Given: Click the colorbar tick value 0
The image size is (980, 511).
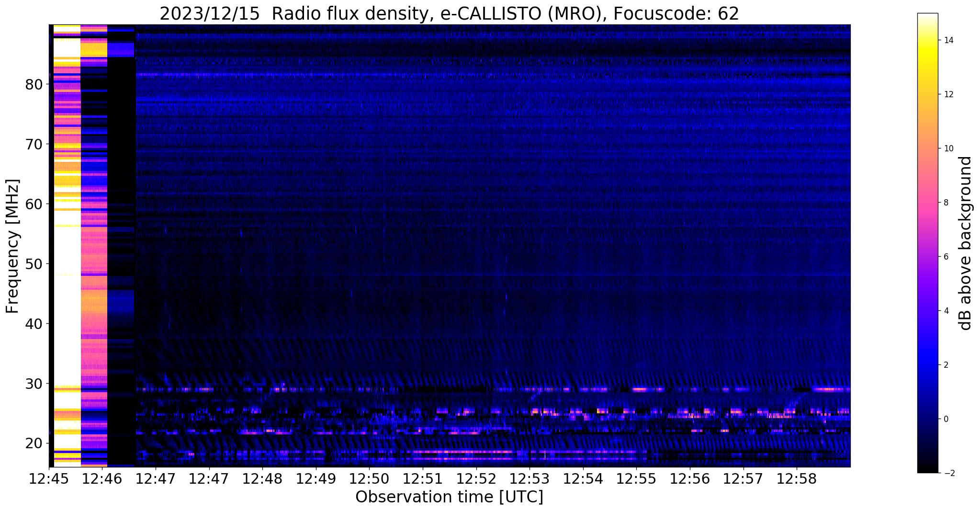Looking at the screenshot, I should (946, 419).
